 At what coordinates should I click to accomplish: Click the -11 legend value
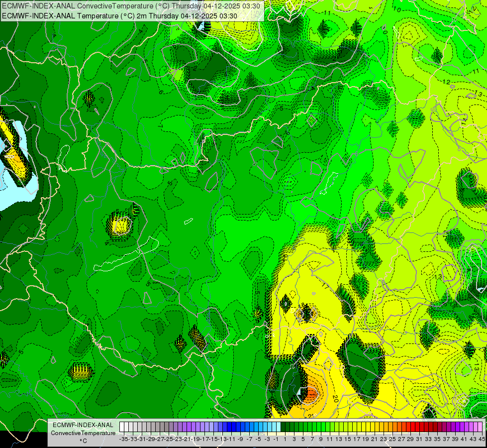click(x=232, y=440)
